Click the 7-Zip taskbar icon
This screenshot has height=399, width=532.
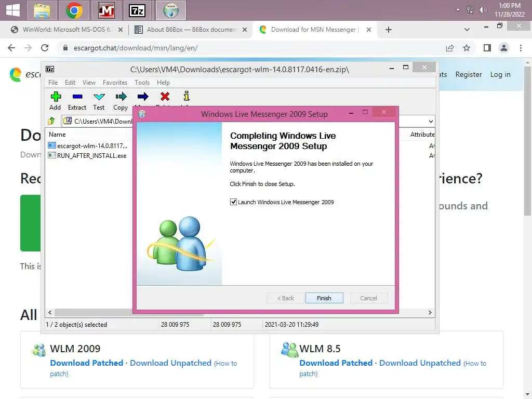coord(137,10)
